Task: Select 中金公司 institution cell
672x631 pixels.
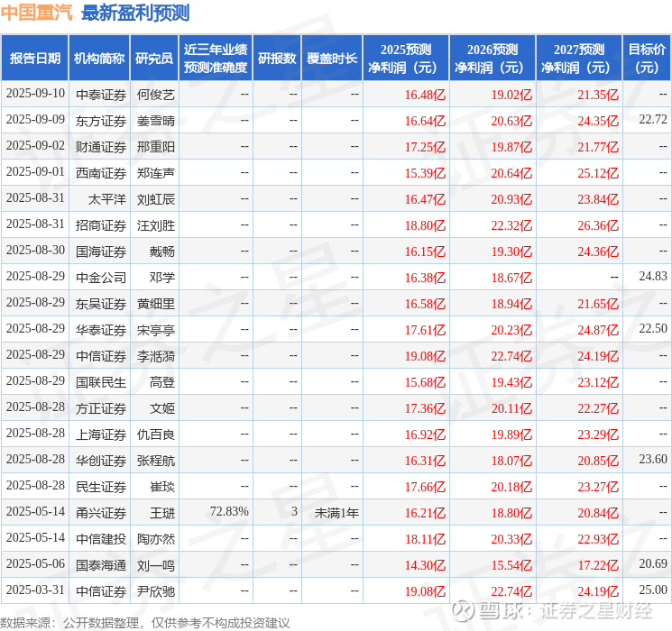Action: click(101, 278)
